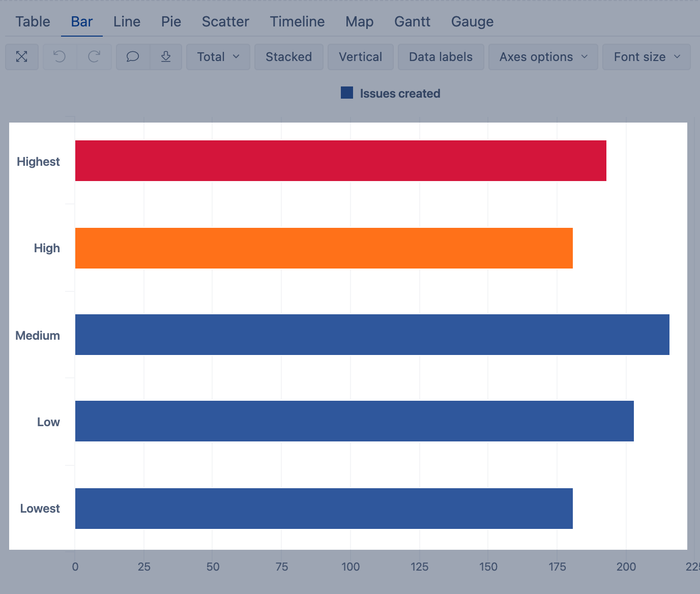
Task: Click the Issues created legend label
Action: (400, 94)
